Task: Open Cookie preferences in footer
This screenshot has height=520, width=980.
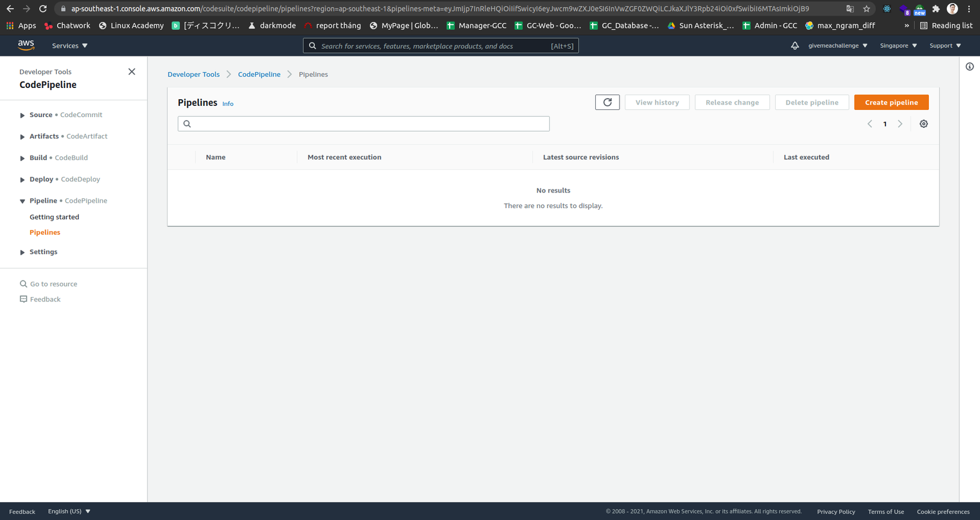Action: click(x=943, y=512)
